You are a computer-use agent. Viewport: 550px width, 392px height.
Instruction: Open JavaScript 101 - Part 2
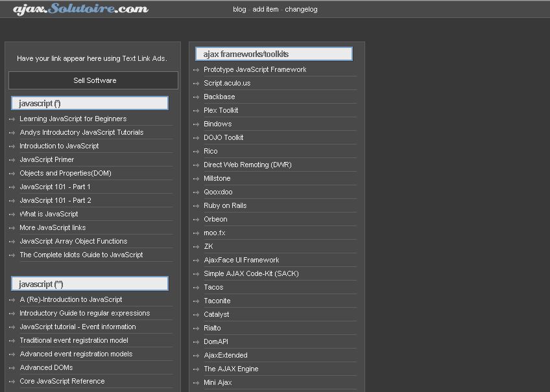pos(55,200)
